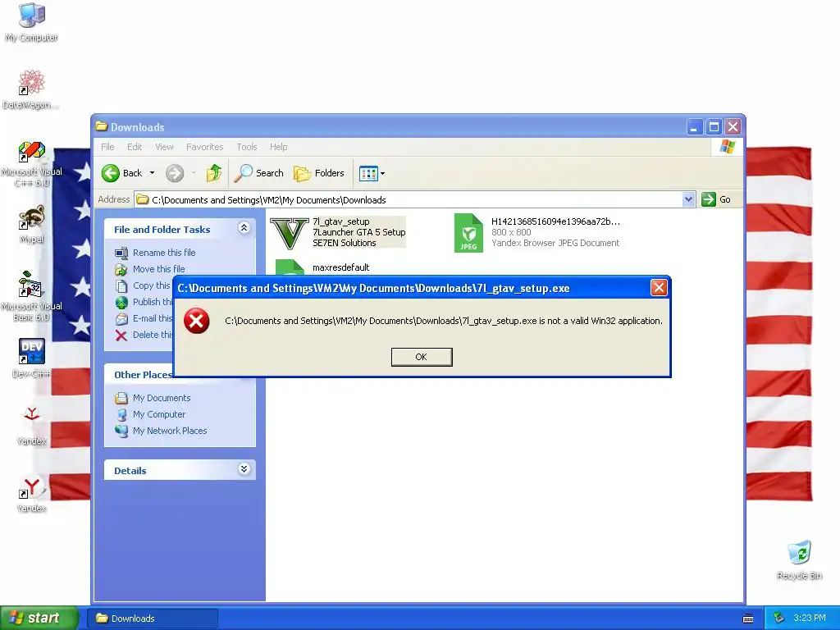Open the View menu

(164, 147)
